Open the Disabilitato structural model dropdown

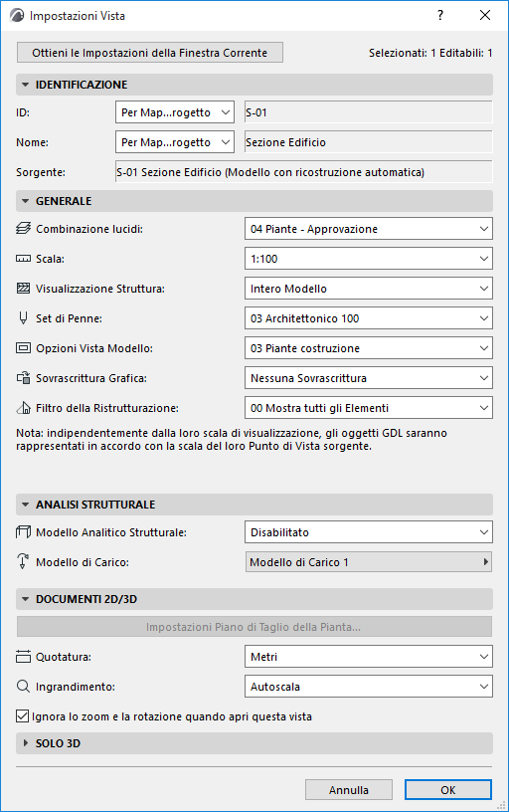(368, 532)
